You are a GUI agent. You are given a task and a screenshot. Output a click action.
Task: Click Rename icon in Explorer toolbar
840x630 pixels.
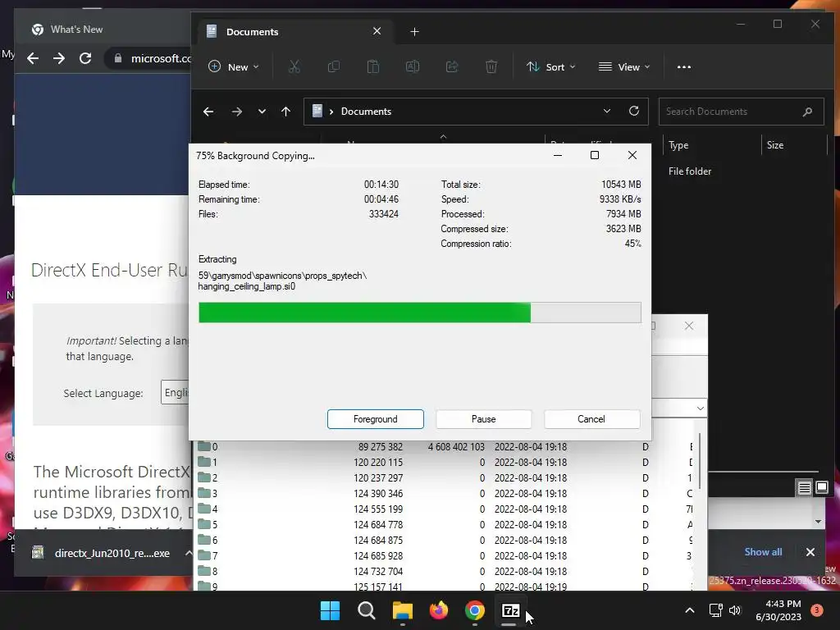point(413,67)
